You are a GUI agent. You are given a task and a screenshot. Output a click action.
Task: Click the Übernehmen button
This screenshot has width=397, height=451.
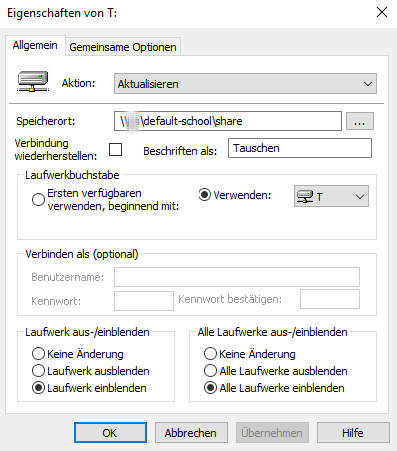click(272, 433)
